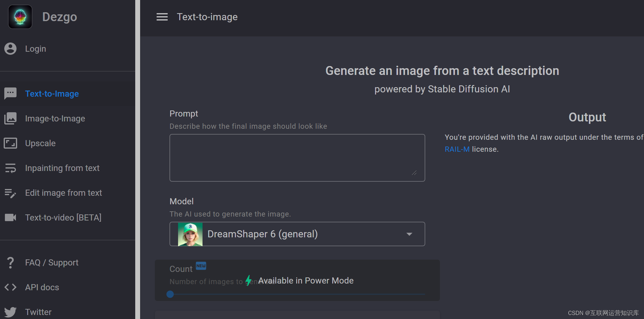Click the DreamShaper model thumbnail
Viewport: 644px width, 319px height.
190,234
